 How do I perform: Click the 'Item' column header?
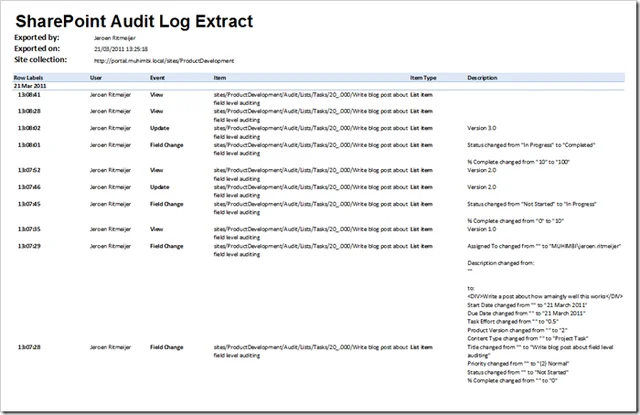pos(220,78)
